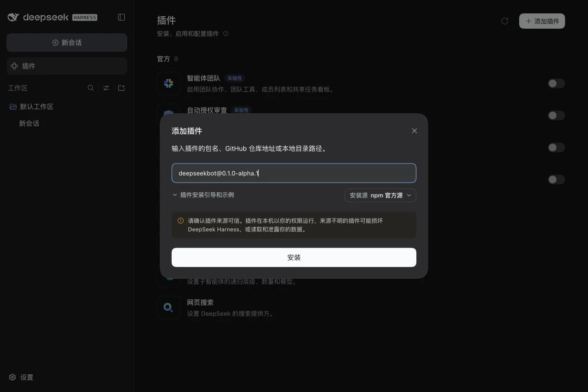Screen dimensions: 588x392
Task: Click the 官方 section heading
Action: click(x=163, y=59)
